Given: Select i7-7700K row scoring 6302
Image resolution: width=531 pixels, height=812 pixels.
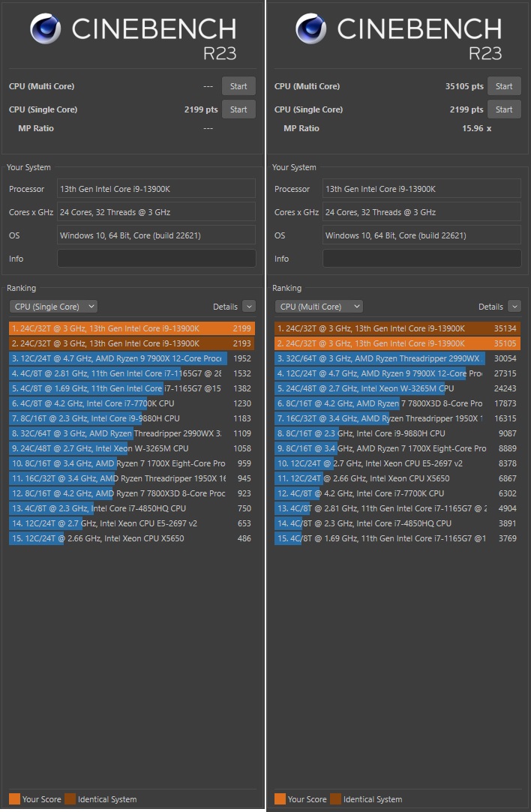Looking at the screenshot, I should click(x=397, y=493).
